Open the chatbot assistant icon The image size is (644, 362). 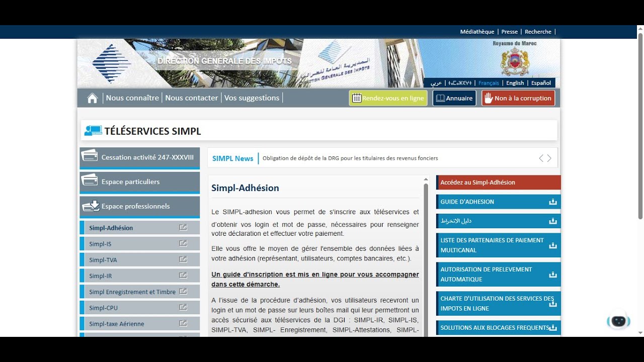618,321
